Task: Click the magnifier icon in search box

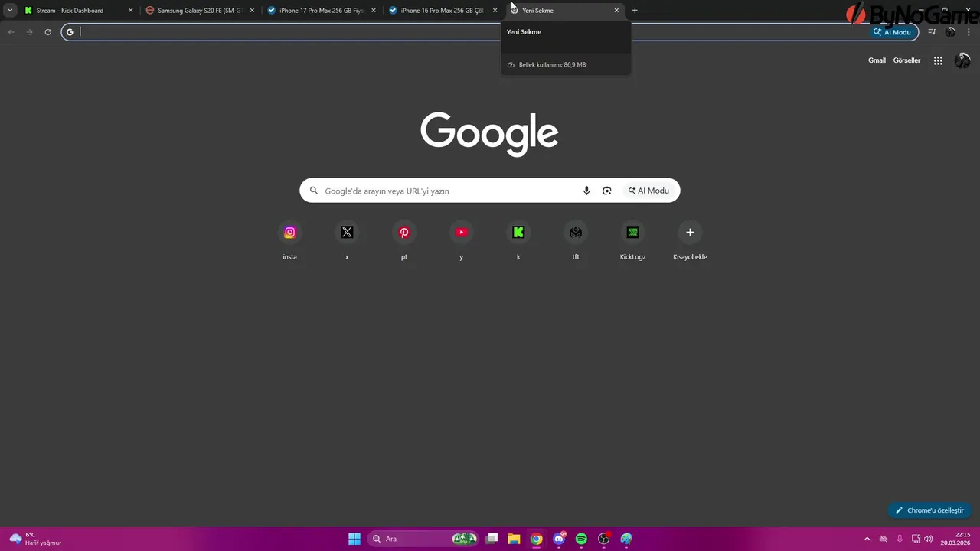Action: (x=314, y=191)
